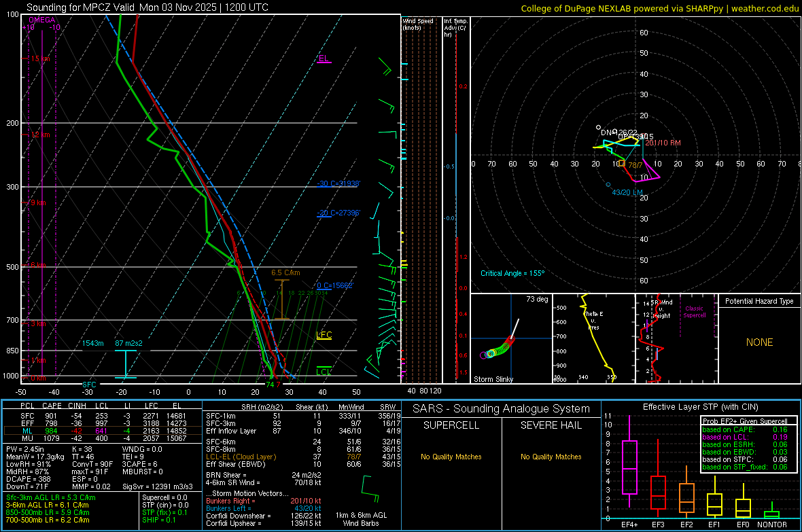Select the MU parcel row
Image resolution: width=802 pixels, height=532 pixels.
[x=103, y=438]
